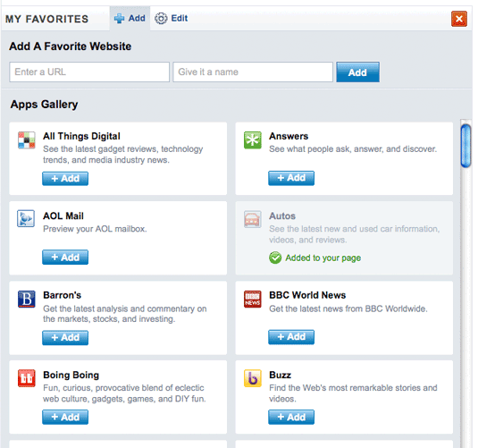This screenshot has height=448, width=478.
Task: Select the My Favorites header tab
Action: [47, 19]
